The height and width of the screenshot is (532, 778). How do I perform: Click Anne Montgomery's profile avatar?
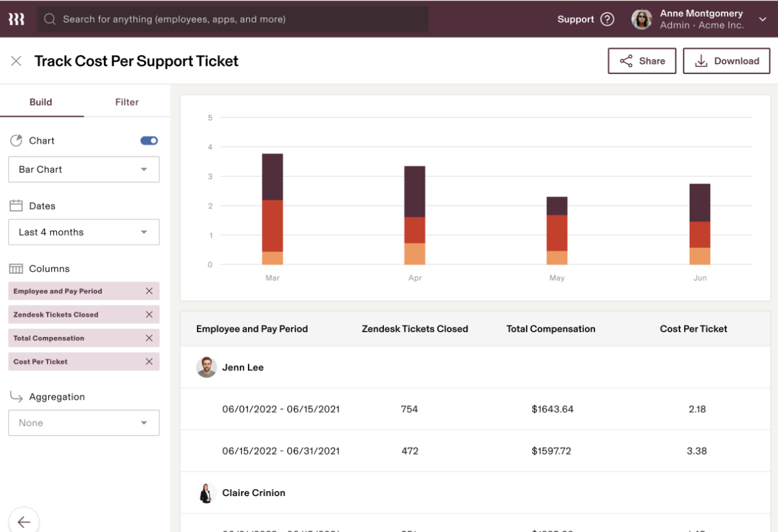pos(641,19)
